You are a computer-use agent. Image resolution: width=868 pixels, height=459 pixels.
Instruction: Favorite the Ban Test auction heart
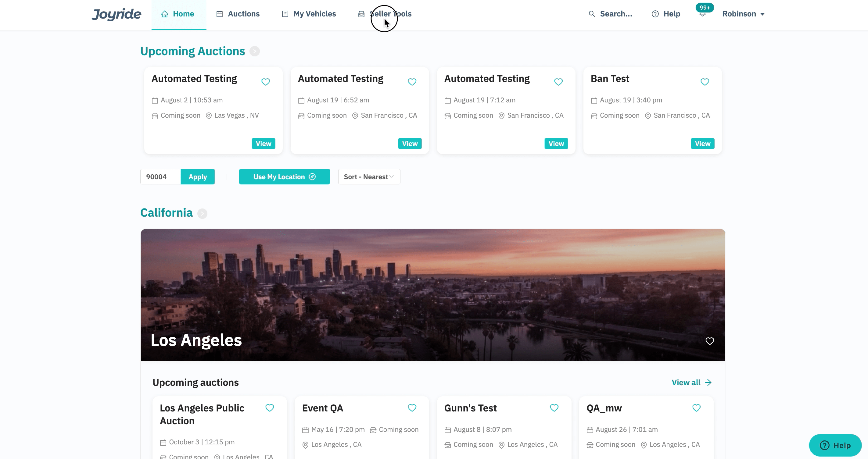[705, 82]
